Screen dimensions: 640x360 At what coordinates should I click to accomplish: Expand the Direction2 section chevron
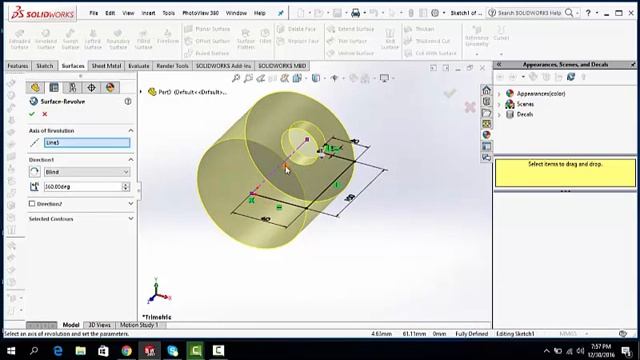[131, 204]
